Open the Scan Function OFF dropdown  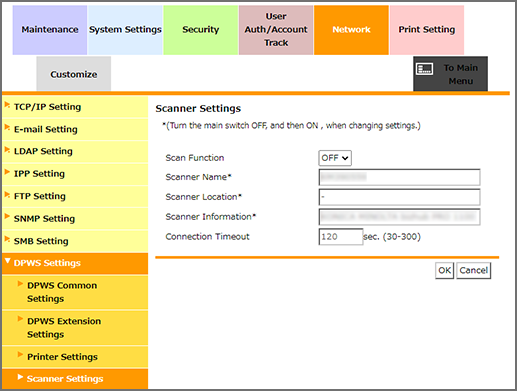pyautogui.click(x=335, y=158)
